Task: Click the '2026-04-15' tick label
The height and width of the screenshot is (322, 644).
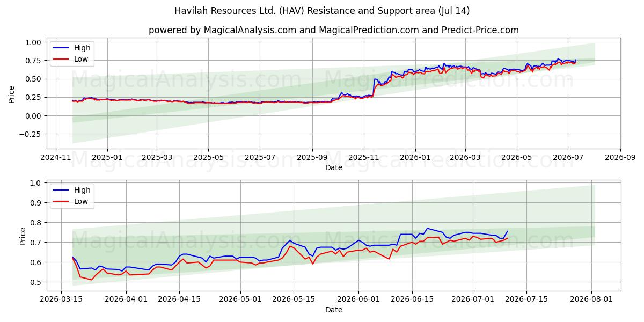Action: point(180,299)
